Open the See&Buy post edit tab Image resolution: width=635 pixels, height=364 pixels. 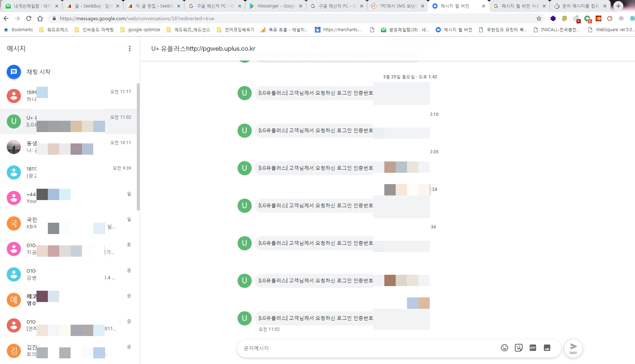154,6
